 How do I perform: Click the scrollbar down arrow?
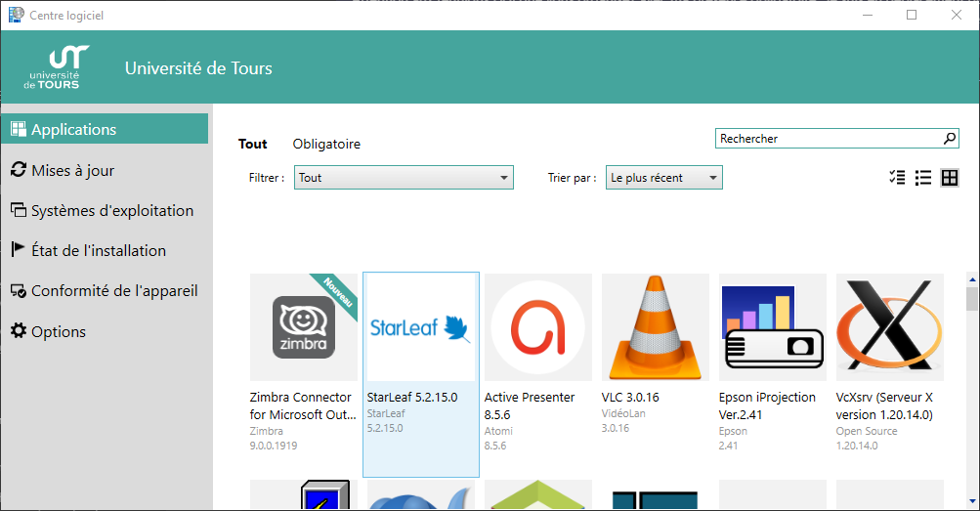972,501
